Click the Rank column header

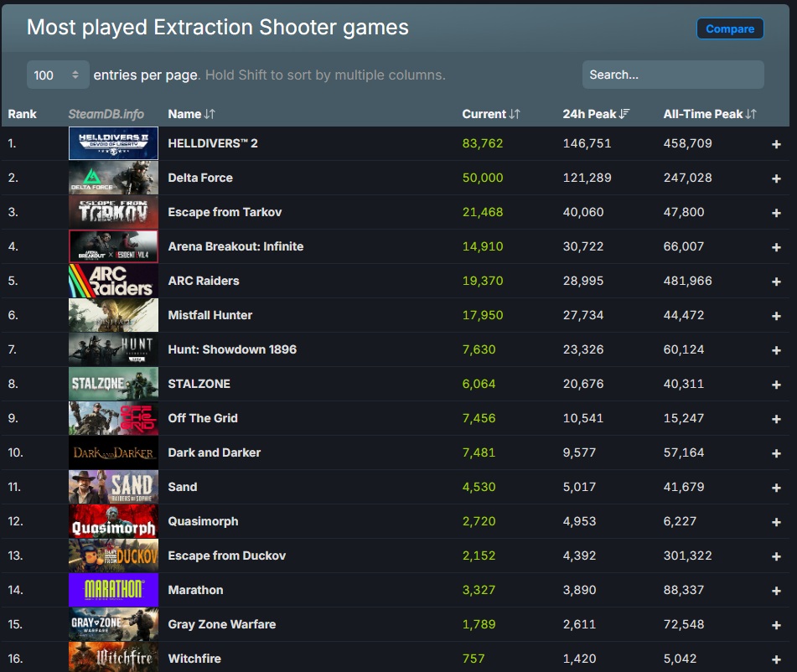(23, 114)
